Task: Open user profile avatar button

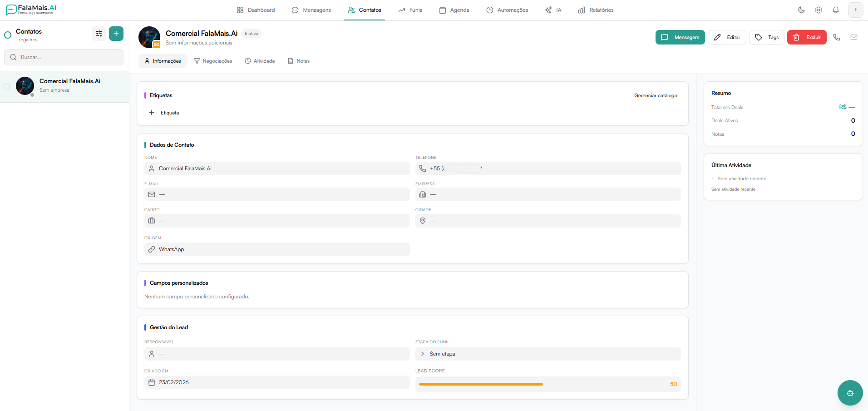Action: click(x=856, y=10)
